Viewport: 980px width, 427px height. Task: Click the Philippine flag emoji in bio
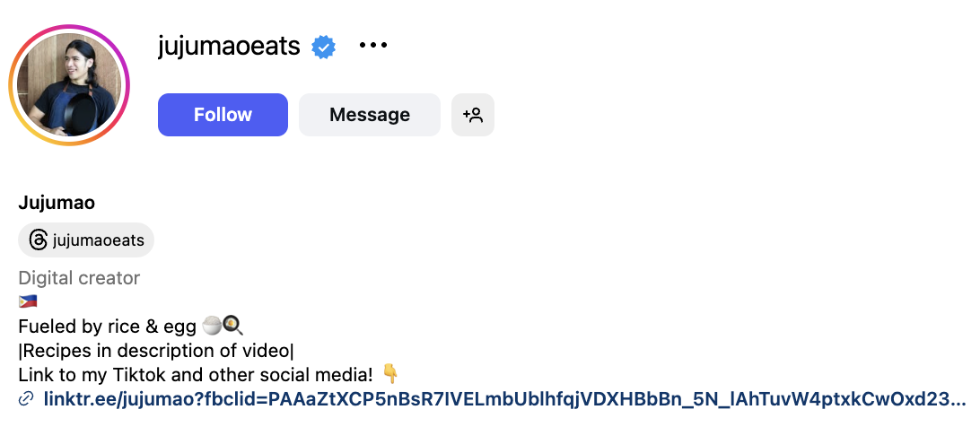tap(28, 301)
